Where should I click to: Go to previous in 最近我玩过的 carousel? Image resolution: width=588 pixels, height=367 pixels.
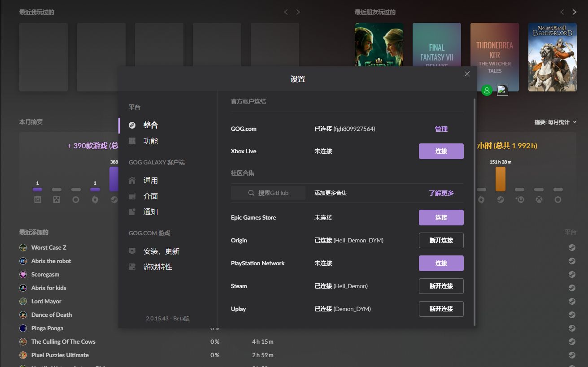(286, 12)
